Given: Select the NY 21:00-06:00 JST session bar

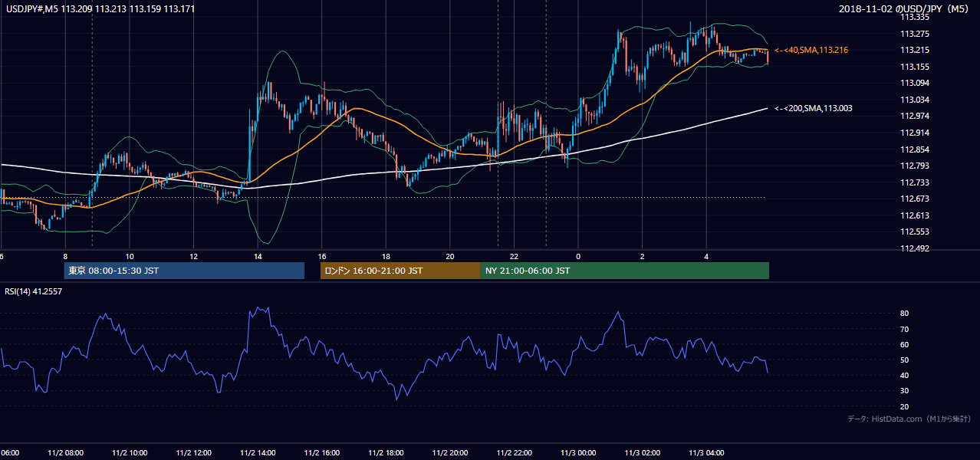Looking at the screenshot, I should [x=625, y=271].
